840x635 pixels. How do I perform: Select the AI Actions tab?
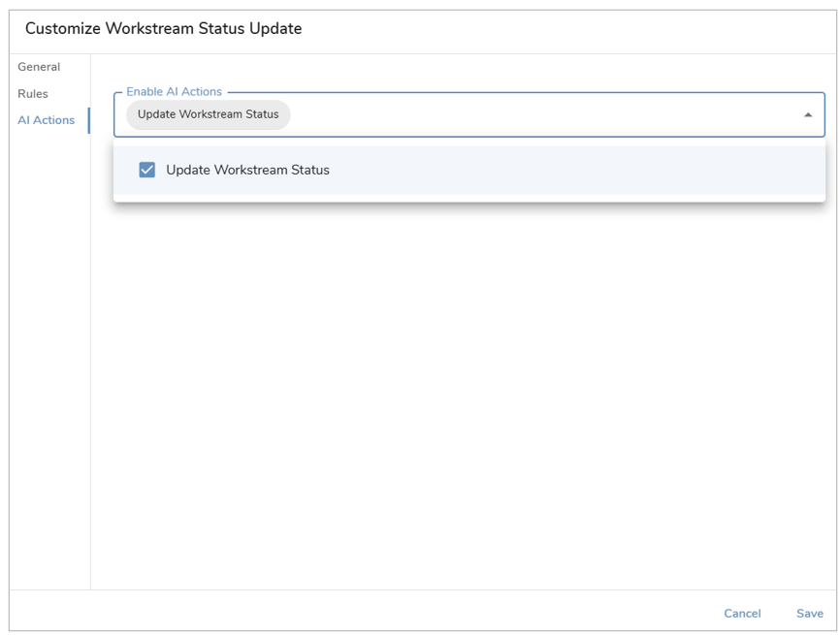(46, 120)
